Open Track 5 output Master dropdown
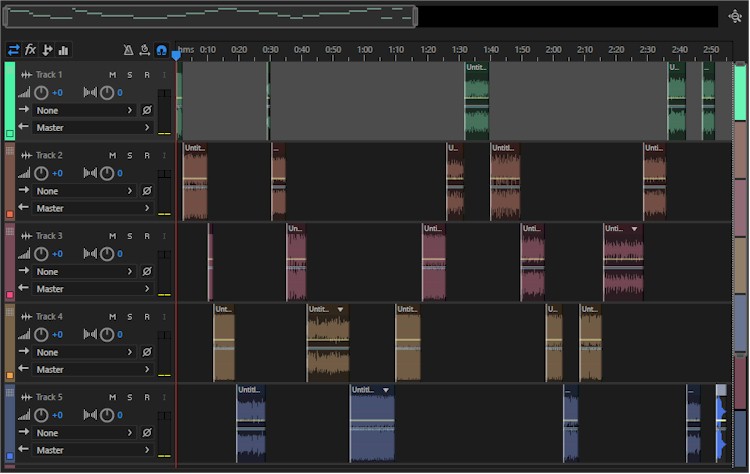Viewport: 750px width, 474px height. pyautogui.click(x=93, y=450)
